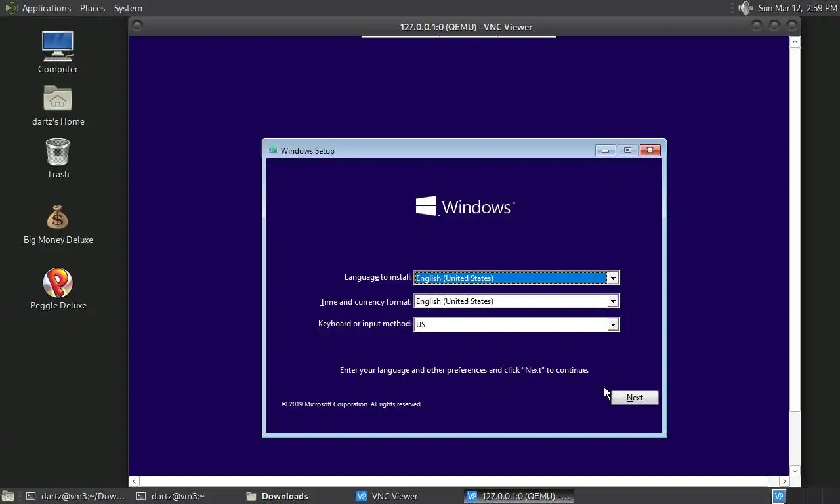Image resolution: width=840 pixels, height=504 pixels.
Task: Click the VNC Viewer horizontal scrollbar track
Action: [x=459, y=481]
